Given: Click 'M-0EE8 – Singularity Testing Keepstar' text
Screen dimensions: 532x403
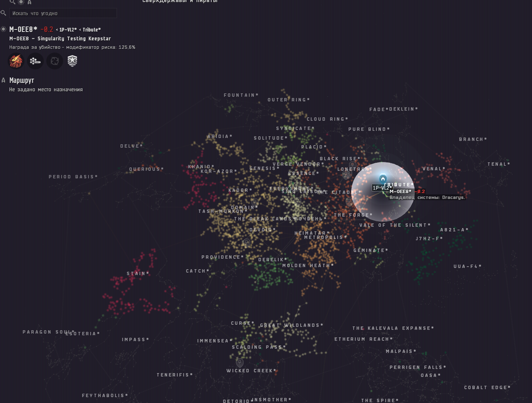Looking at the screenshot, I should pyautogui.click(x=60, y=39).
